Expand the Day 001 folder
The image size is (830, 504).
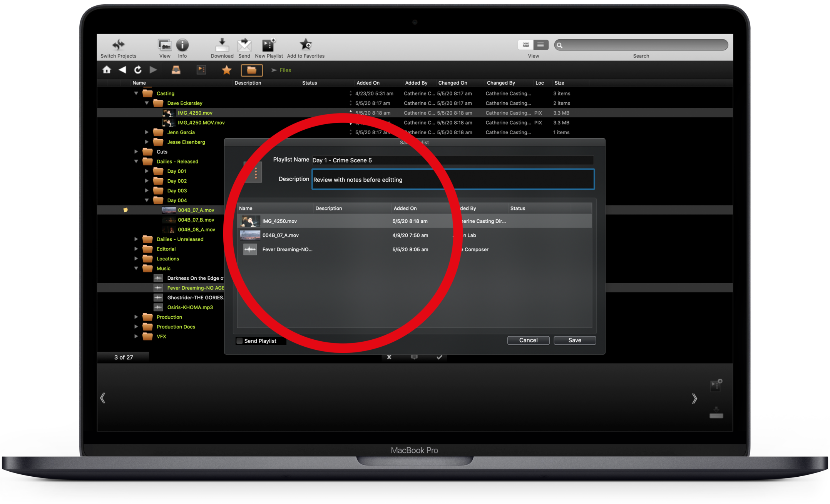point(147,171)
